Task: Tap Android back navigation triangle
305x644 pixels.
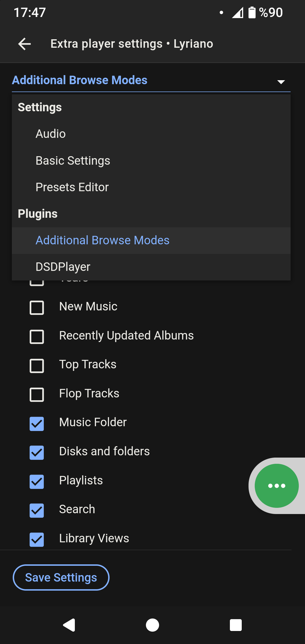Action: 69,625
